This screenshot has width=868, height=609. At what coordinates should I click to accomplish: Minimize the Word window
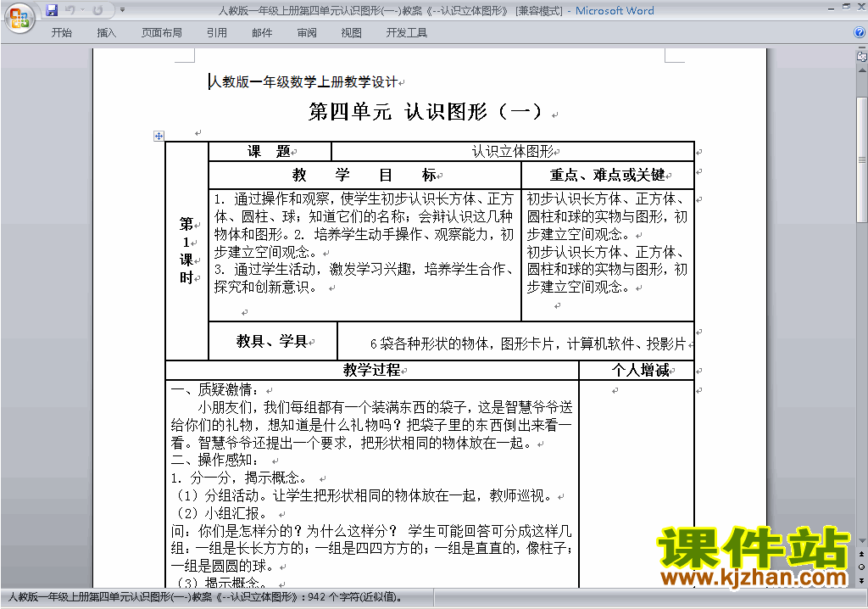(x=831, y=8)
